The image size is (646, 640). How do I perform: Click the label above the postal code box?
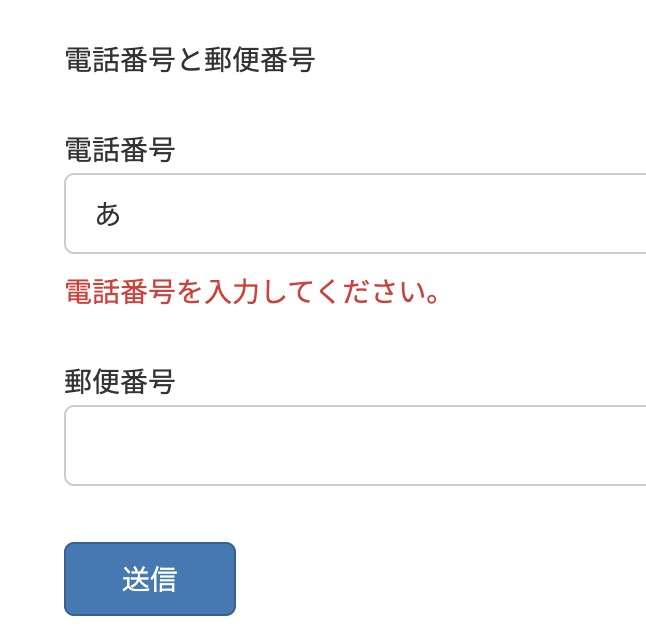(120, 381)
